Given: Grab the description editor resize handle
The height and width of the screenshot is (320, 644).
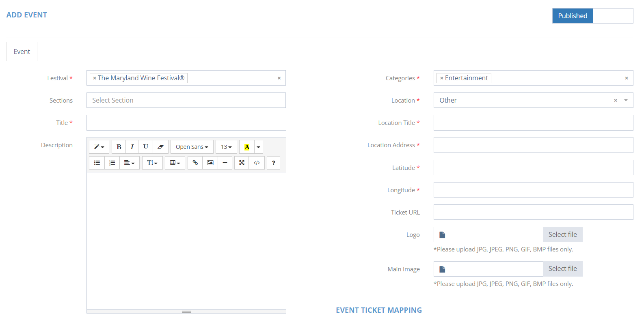Looking at the screenshot, I should (186, 311).
